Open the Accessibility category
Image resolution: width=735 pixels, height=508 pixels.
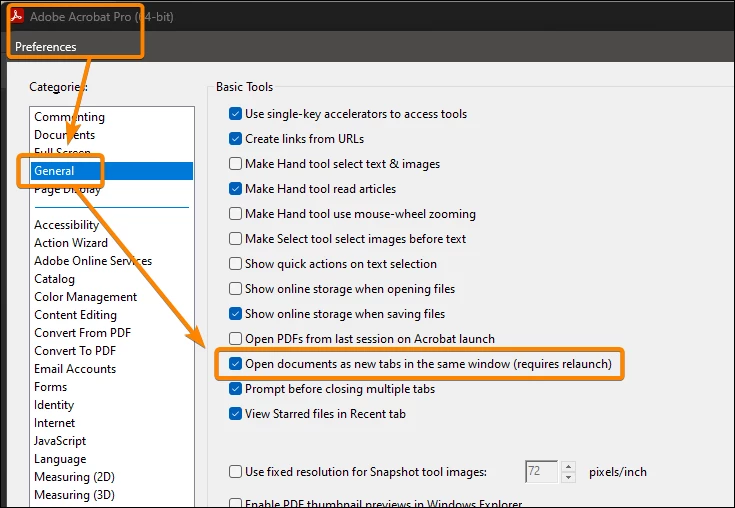click(x=66, y=225)
